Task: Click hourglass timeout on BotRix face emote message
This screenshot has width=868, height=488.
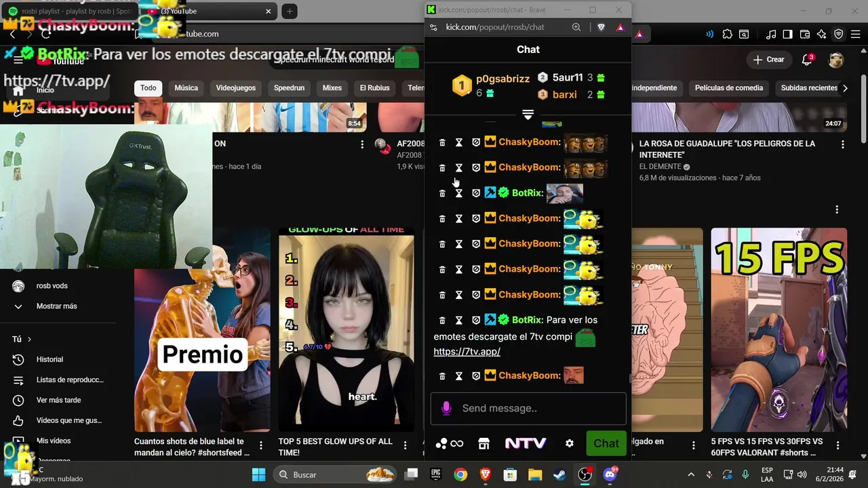Action: pyautogui.click(x=459, y=193)
